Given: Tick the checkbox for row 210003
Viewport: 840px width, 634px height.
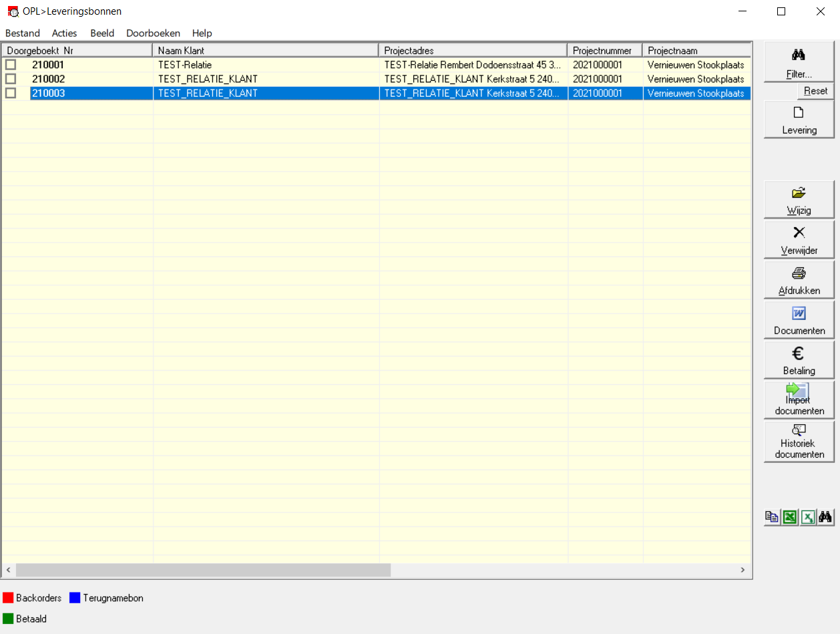Looking at the screenshot, I should coord(11,93).
